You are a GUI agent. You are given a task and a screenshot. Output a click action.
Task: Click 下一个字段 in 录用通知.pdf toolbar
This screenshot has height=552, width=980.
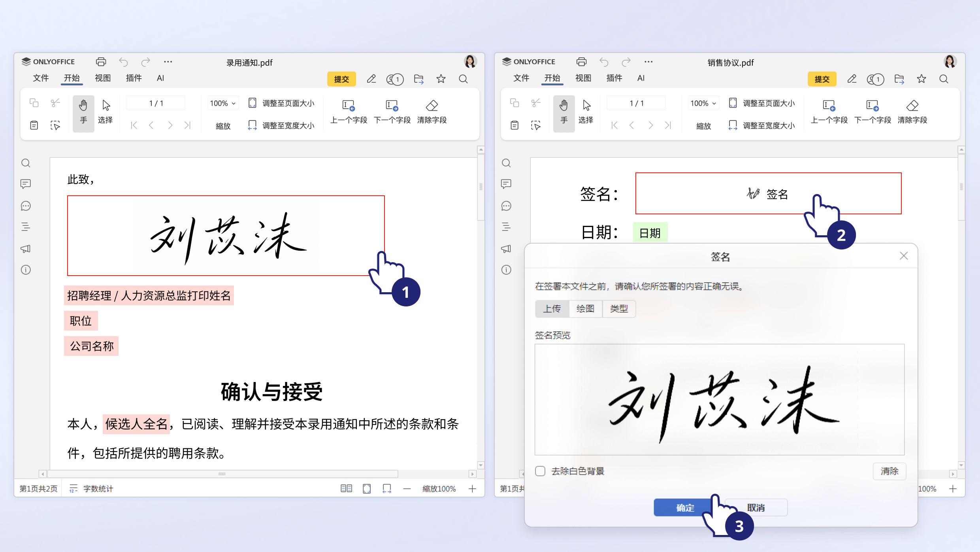tap(392, 112)
